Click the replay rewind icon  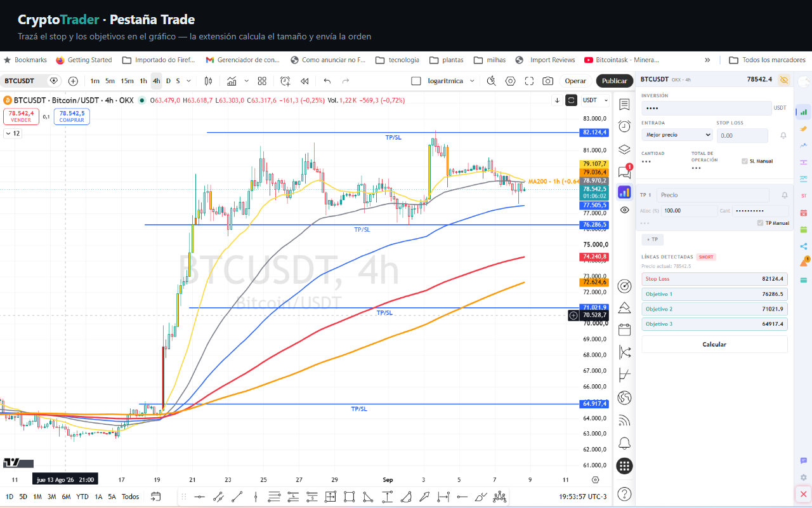click(x=305, y=81)
